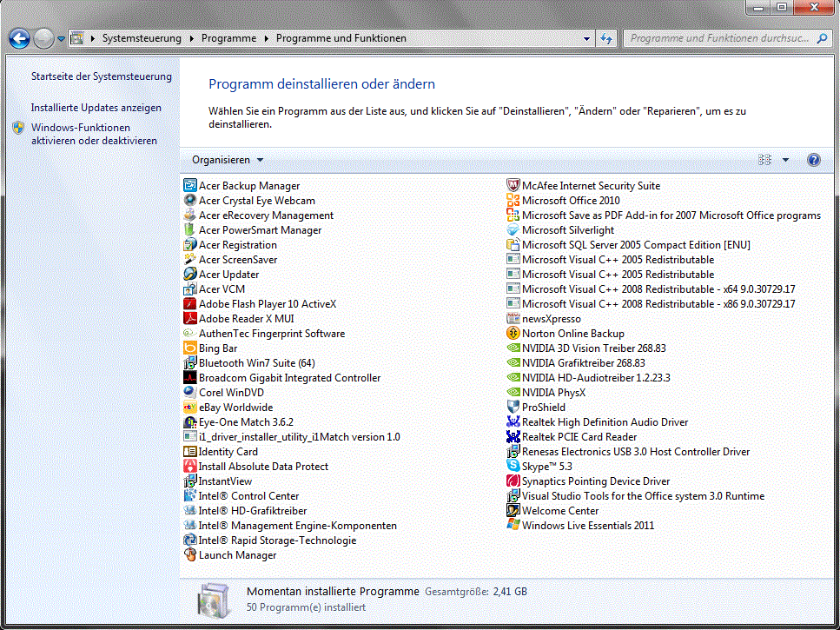This screenshot has height=630, width=840.
Task: Click the Programme breadcrumb segment
Action: pyautogui.click(x=228, y=38)
